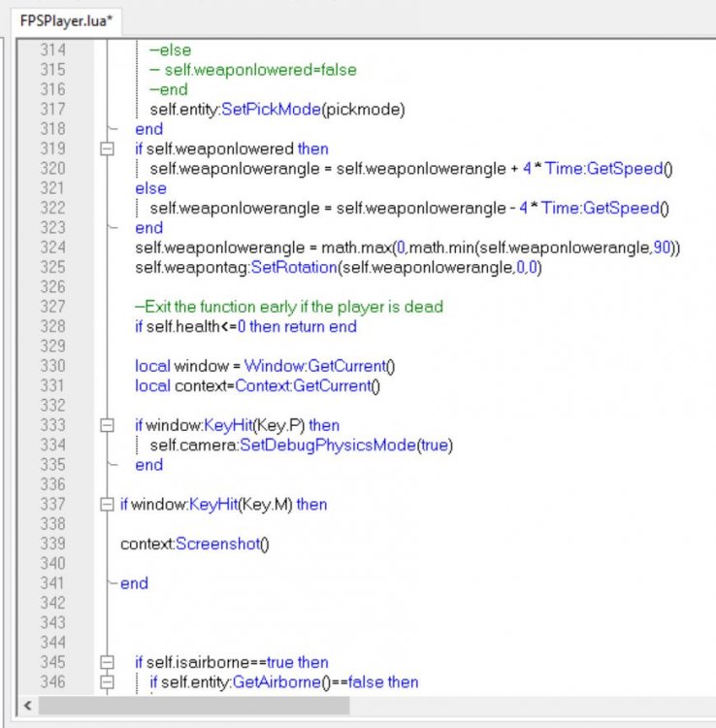Click the commented '--end' on line 316
The image size is (716, 728).
[x=169, y=89]
